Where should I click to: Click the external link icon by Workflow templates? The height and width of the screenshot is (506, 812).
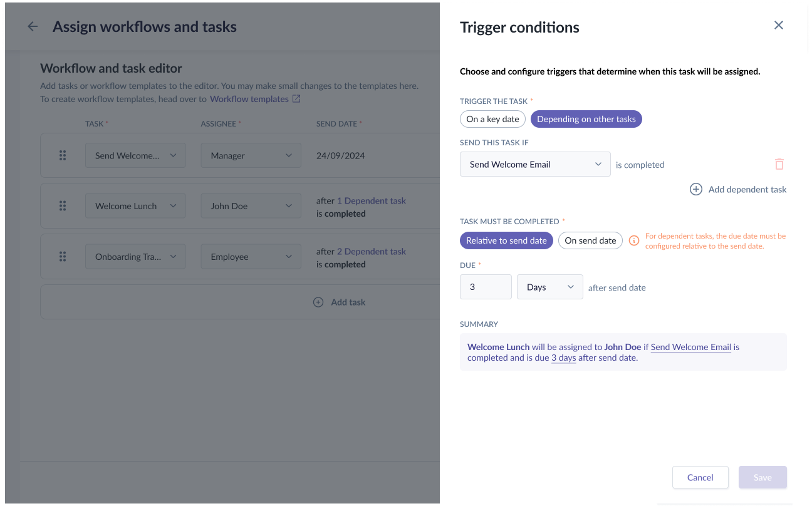point(297,99)
